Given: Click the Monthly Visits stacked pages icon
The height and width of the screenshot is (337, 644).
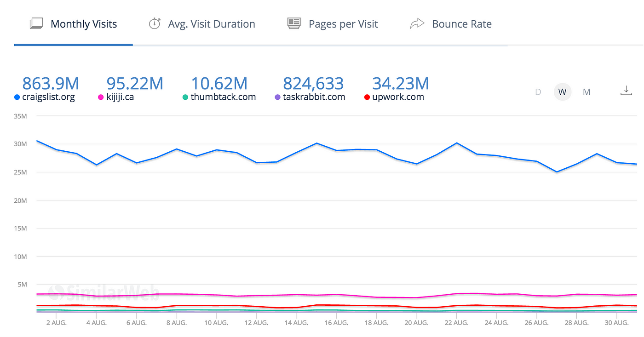Looking at the screenshot, I should tap(36, 23).
